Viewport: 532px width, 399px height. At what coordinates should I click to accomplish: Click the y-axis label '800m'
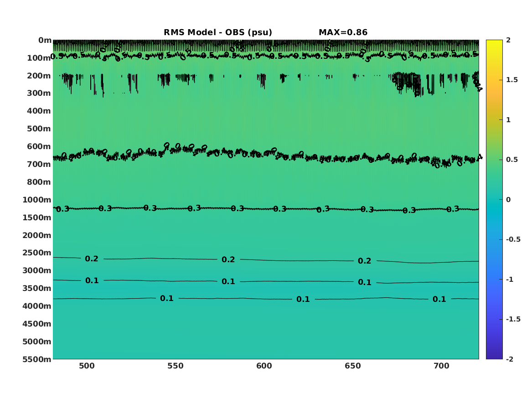[x=39, y=182]
